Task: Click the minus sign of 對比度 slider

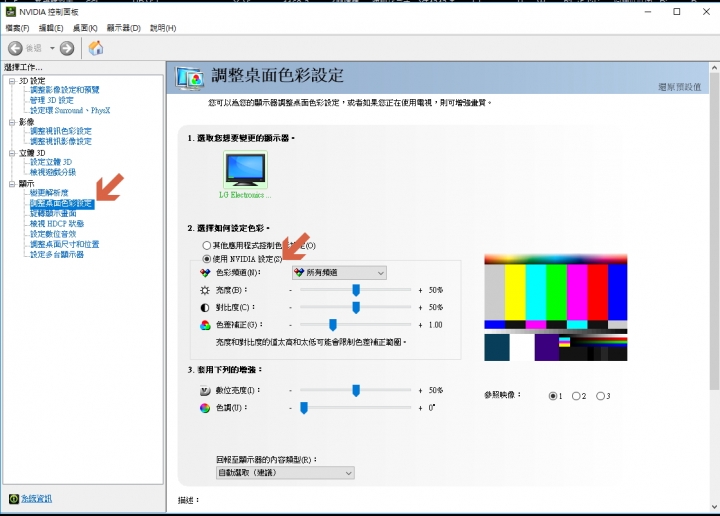Action: [x=291, y=308]
